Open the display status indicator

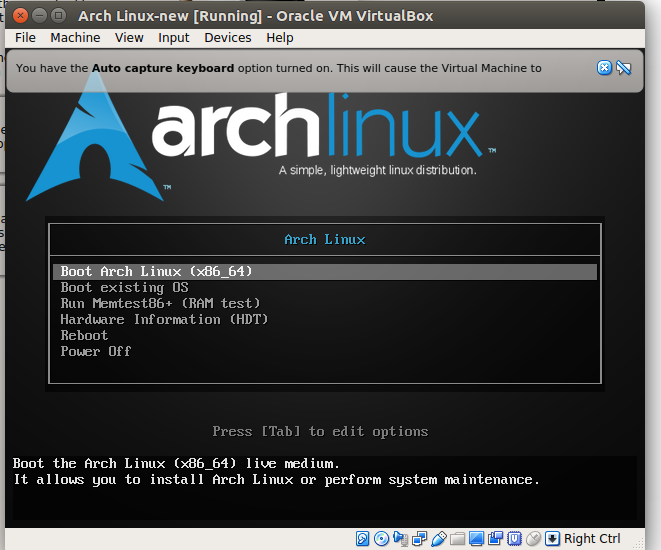pyautogui.click(x=476, y=538)
